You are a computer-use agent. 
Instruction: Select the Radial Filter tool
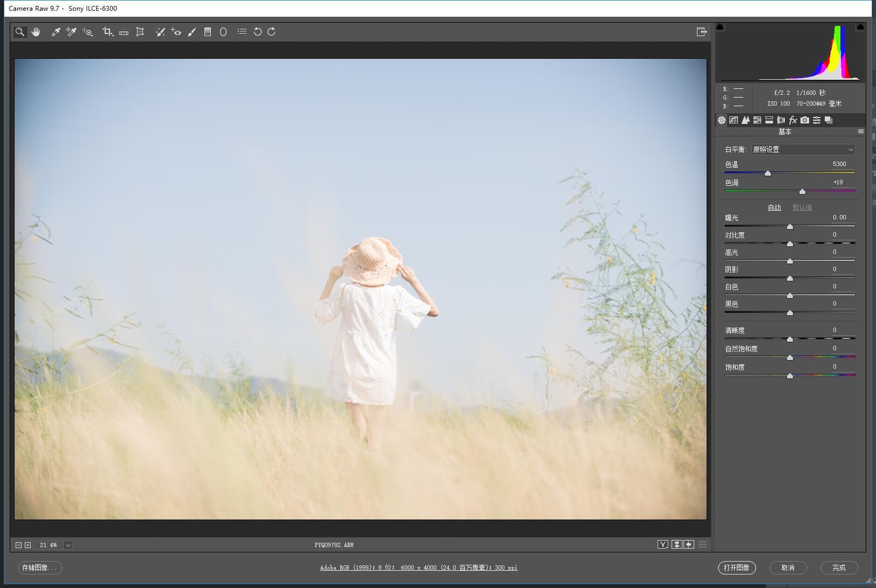(223, 32)
